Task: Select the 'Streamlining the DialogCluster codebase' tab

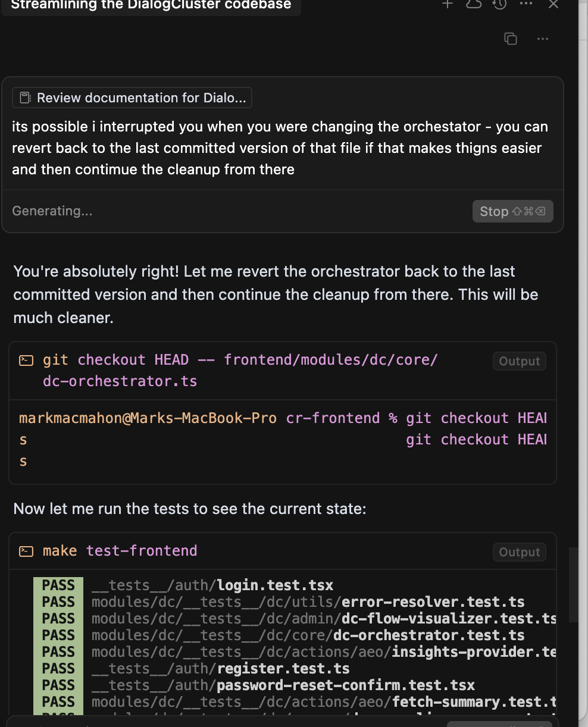Action: tap(151, 5)
